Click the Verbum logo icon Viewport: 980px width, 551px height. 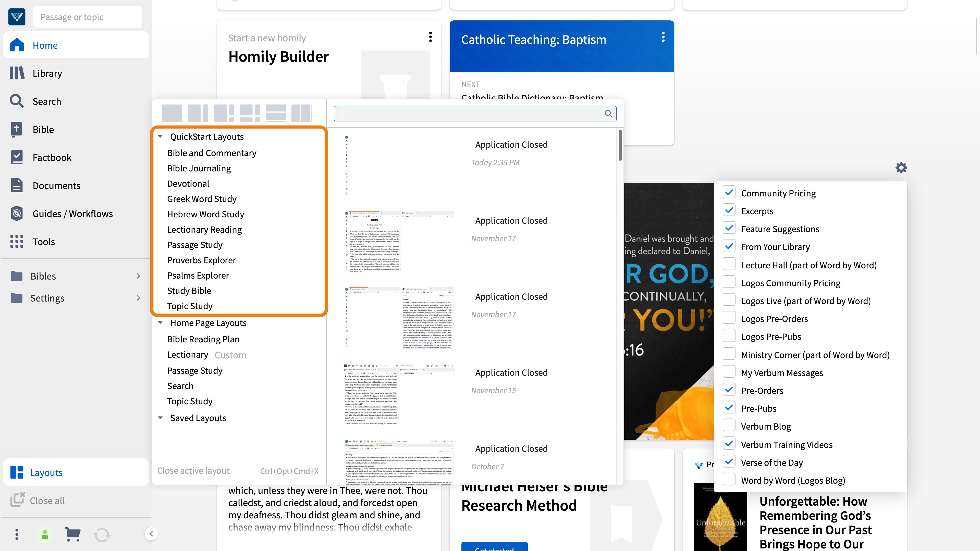17,17
